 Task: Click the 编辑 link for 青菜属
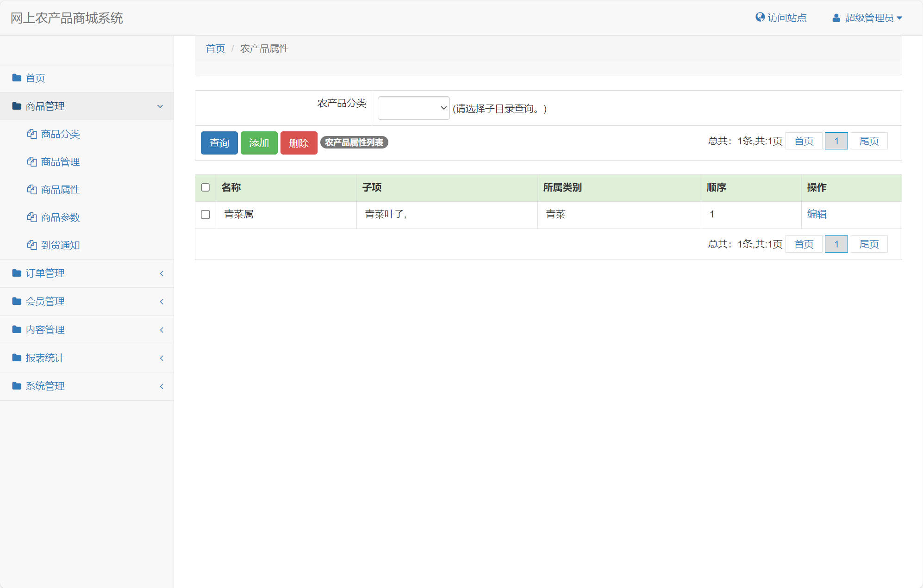(x=817, y=214)
